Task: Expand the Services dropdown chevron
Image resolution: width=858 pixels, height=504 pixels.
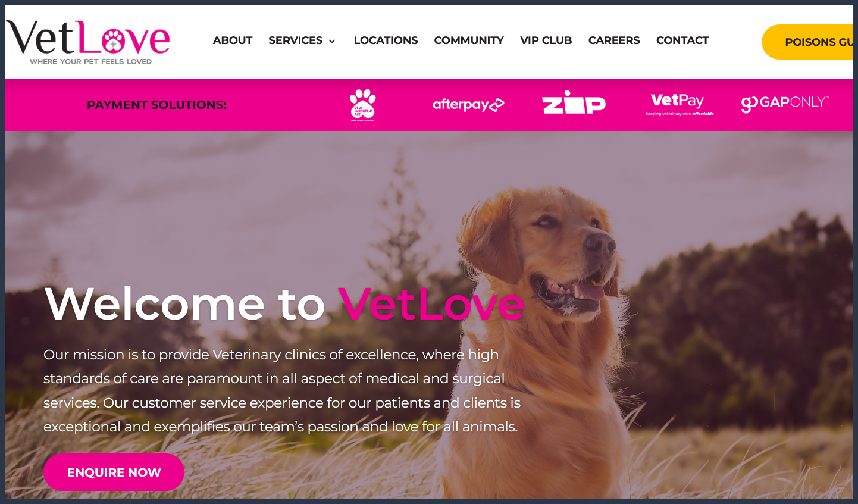Action: click(332, 41)
